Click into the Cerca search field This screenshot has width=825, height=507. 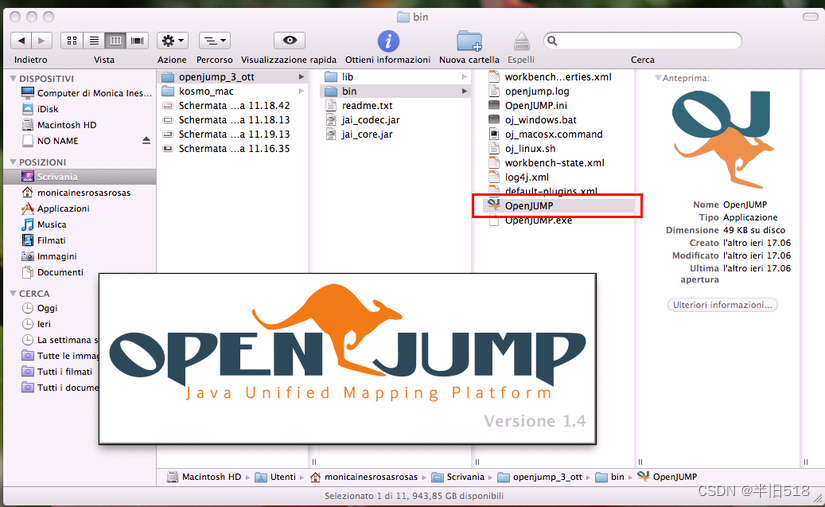tap(642, 40)
